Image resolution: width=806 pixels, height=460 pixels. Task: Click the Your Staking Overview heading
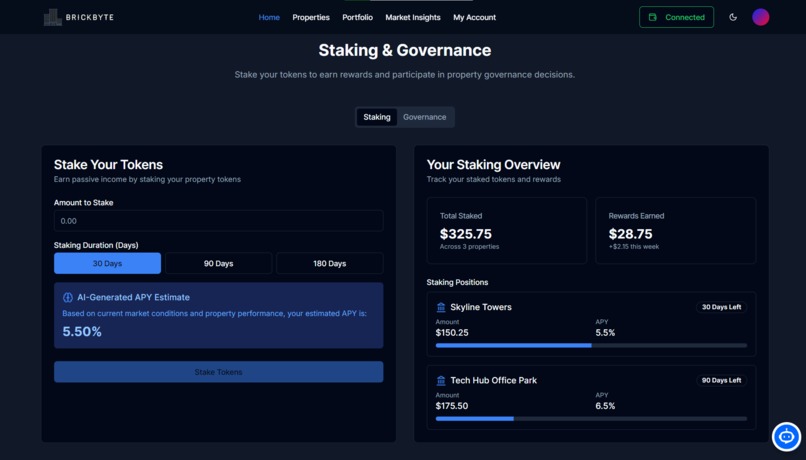tap(493, 164)
